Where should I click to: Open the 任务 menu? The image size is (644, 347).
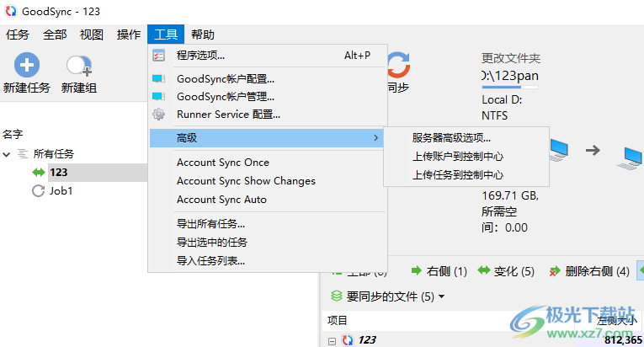pyautogui.click(x=18, y=35)
